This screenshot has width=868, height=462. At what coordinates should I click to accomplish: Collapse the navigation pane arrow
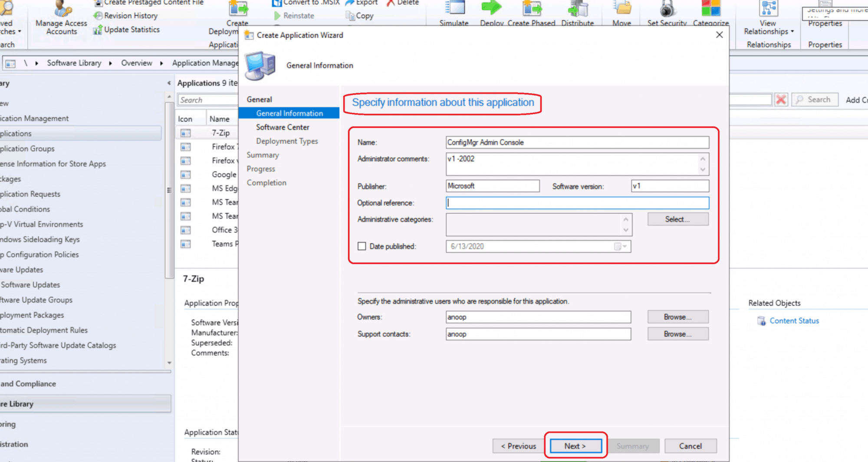point(169,83)
